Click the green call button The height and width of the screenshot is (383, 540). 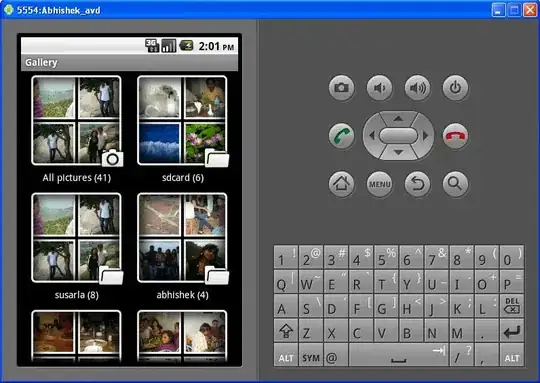pos(341,136)
